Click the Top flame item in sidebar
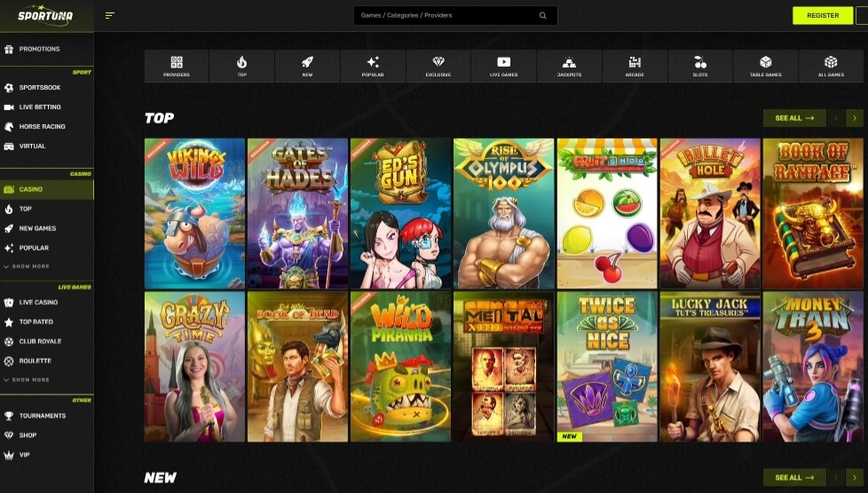Viewport: 868px width, 493px height. [47, 209]
